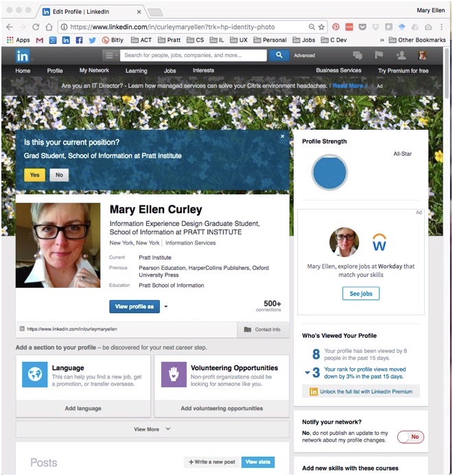453x476 pixels.
Task: Open View profile as dropdown arrow
Action: click(166, 306)
